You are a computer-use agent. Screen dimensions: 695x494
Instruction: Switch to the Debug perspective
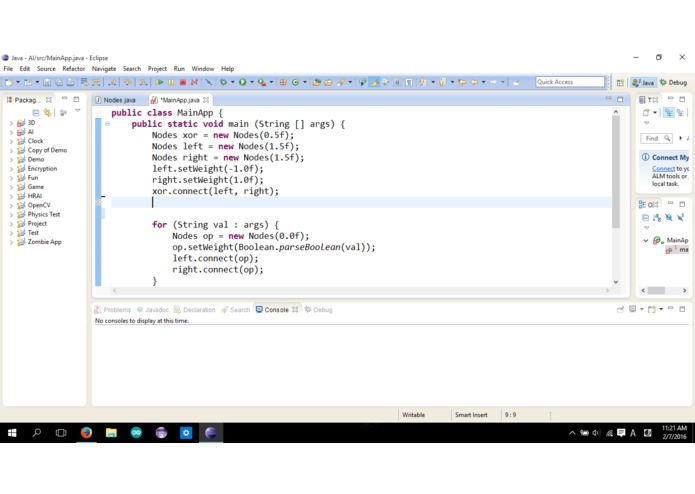coord(673,82)
